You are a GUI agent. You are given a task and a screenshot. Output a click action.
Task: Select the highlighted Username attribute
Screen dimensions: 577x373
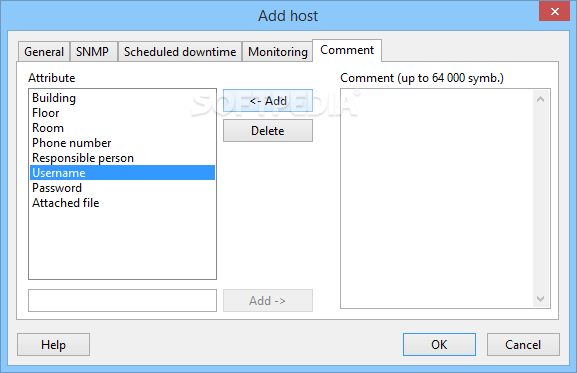pos(122,173)
